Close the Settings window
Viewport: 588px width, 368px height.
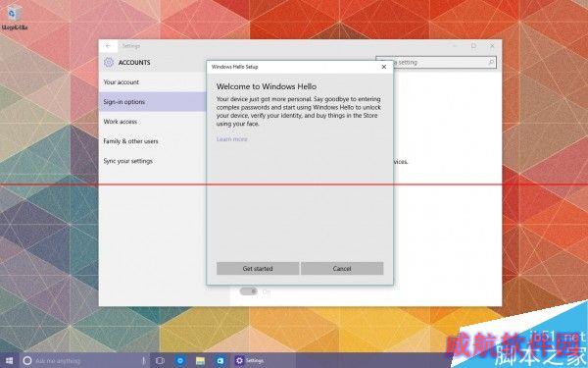point(492,46)
